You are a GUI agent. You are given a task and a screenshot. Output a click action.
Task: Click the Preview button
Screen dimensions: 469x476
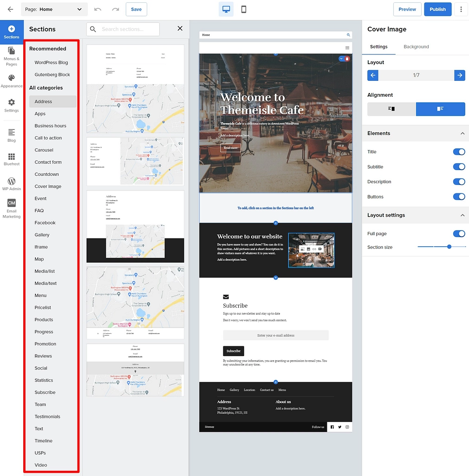(x=407, y=9)
